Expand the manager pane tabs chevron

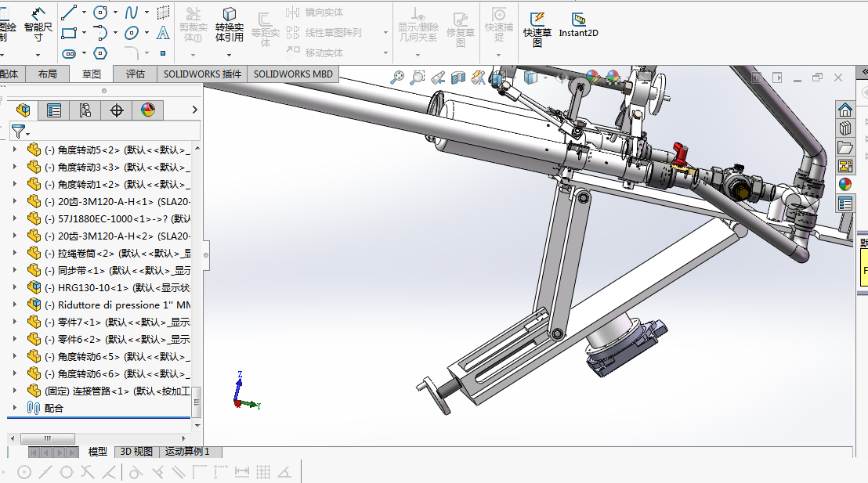[194, 110]
